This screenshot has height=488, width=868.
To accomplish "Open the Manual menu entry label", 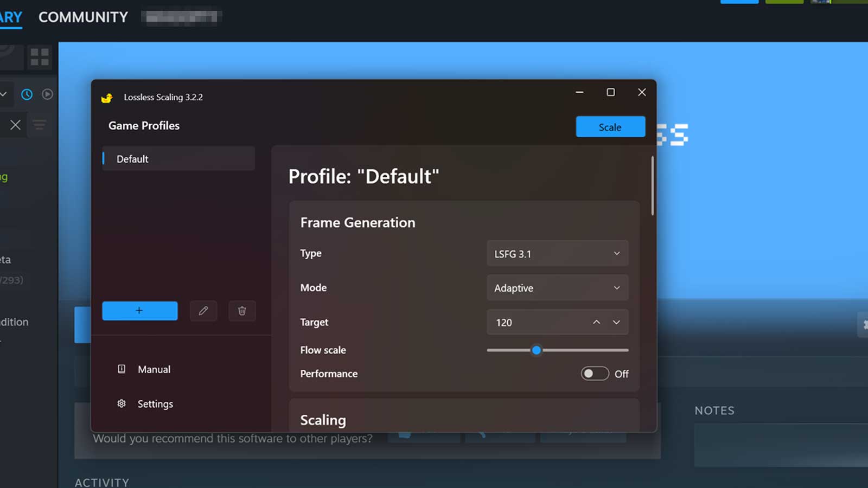I will 154,369.
